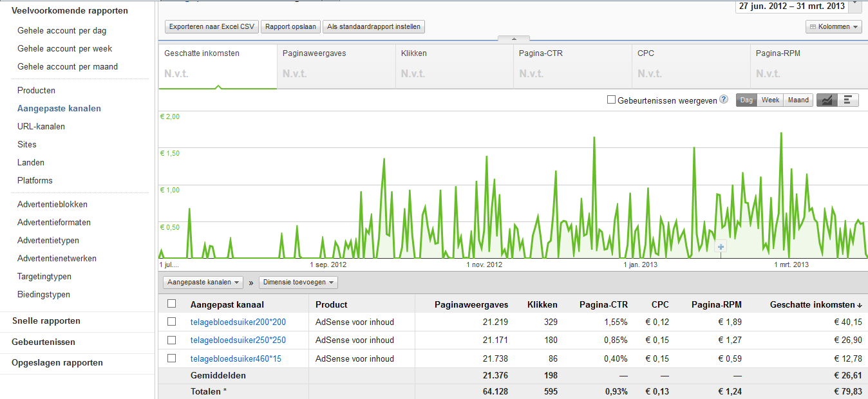Sort table by CPC column header
The height and width of the screenshot is (399, 868).
pos(660,304)
